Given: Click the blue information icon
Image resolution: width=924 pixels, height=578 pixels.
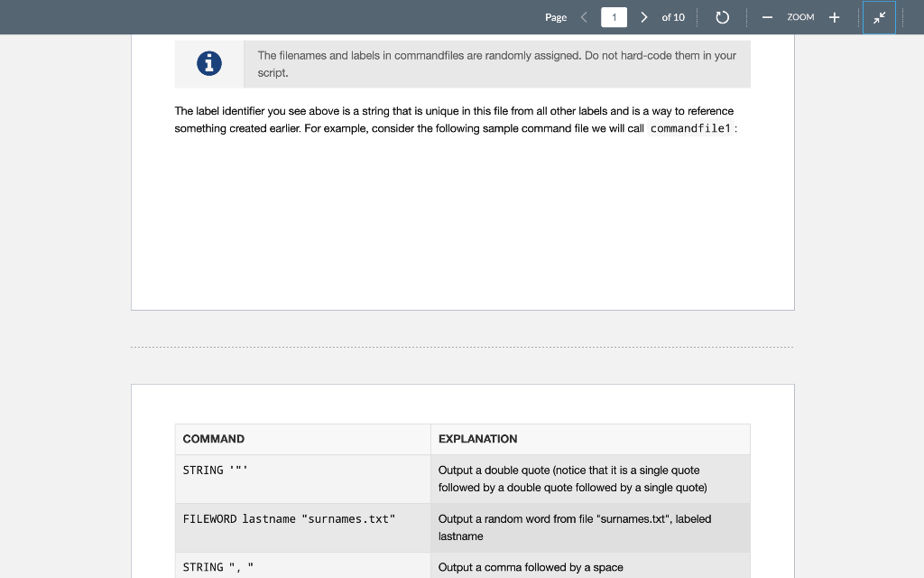Looking at the screenshot, I should pos(208,63).
